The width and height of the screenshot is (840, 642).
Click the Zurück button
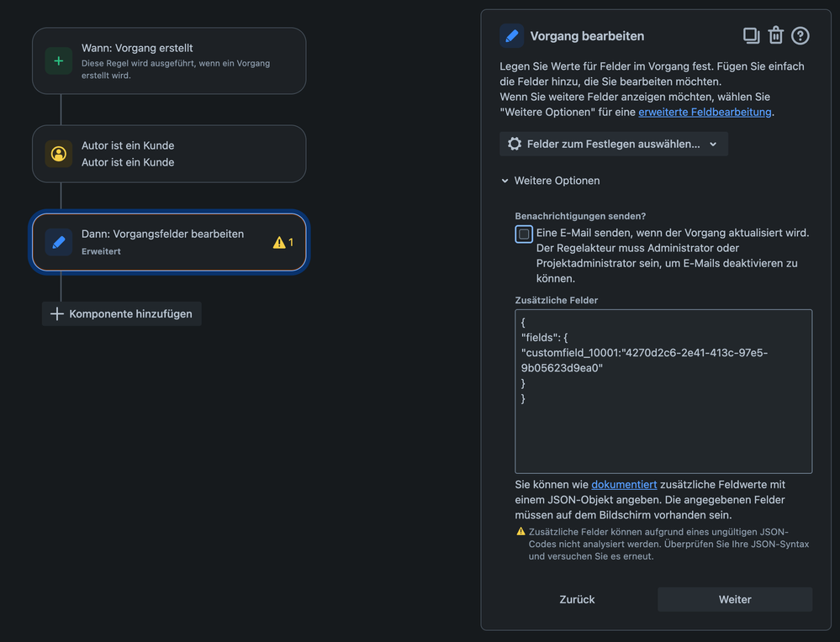pos(577,599)
